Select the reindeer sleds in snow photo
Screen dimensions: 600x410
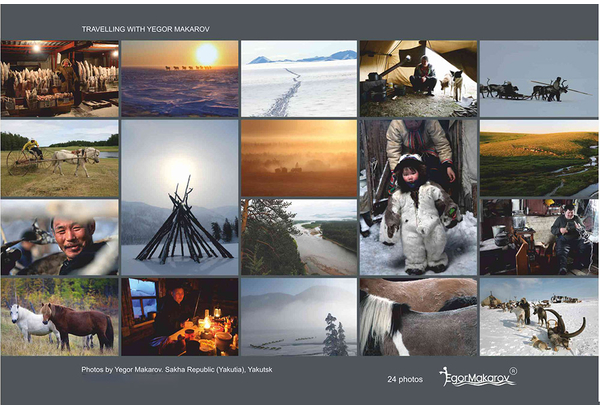click(538, 78)
